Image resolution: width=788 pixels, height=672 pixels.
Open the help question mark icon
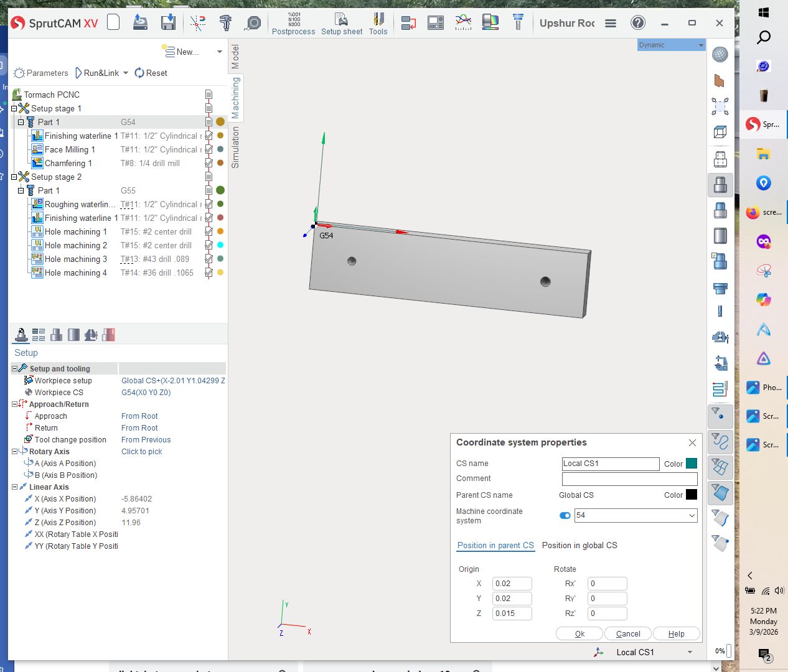pos(638,23)
